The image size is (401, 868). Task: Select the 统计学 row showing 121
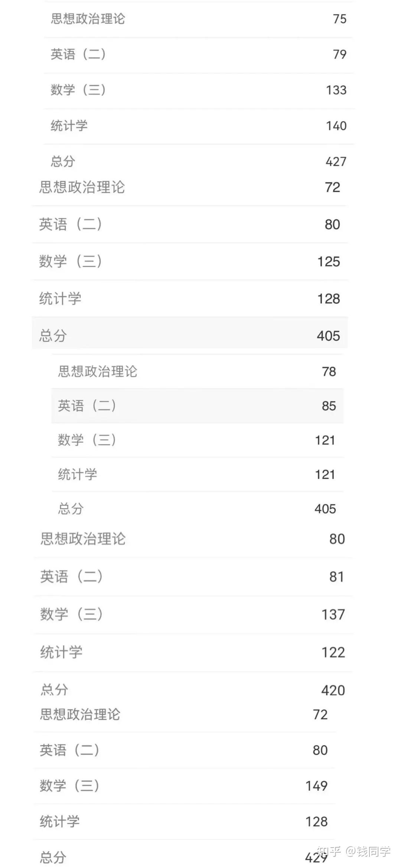(x=197, y=475)
